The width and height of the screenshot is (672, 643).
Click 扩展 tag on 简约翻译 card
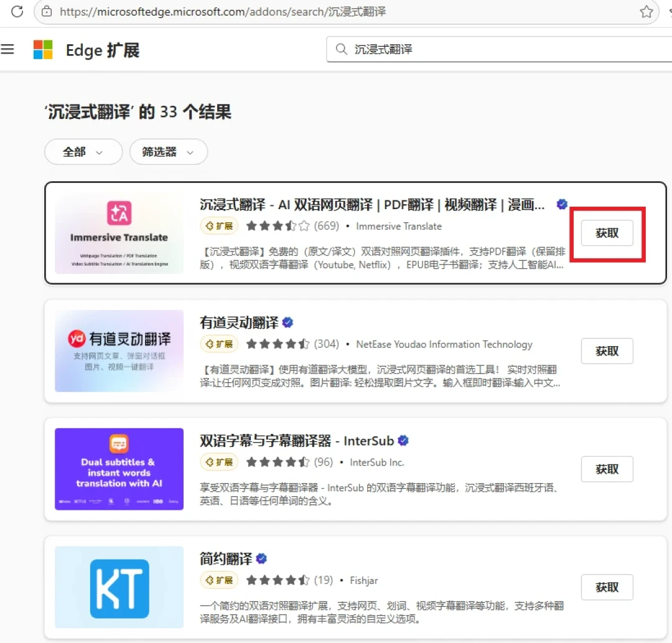click(219, 580)
